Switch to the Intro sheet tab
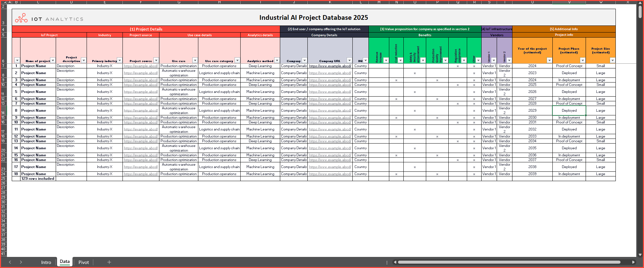 click(x=46, y=262)
